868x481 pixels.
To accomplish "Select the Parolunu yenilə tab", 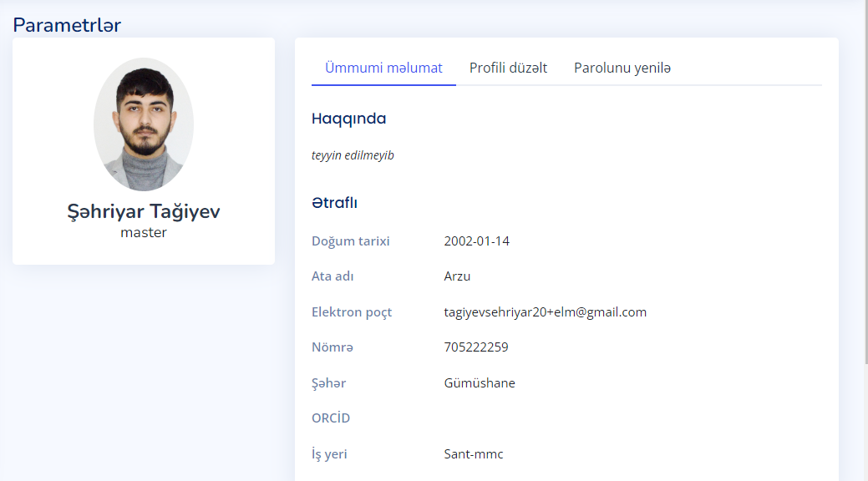I will point(622,68).
